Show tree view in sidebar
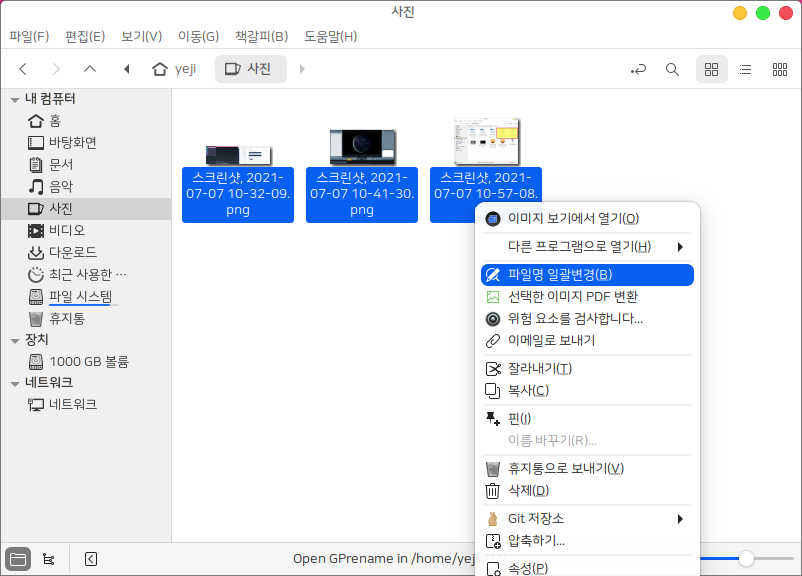The image size is (802, 576). [49, 559]
